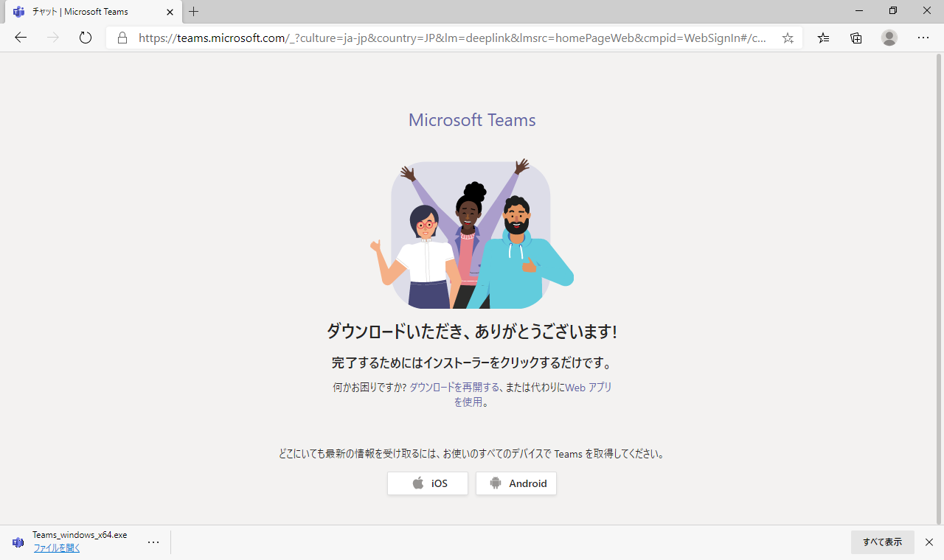Add this page to favorites with the star

point(788,38)
